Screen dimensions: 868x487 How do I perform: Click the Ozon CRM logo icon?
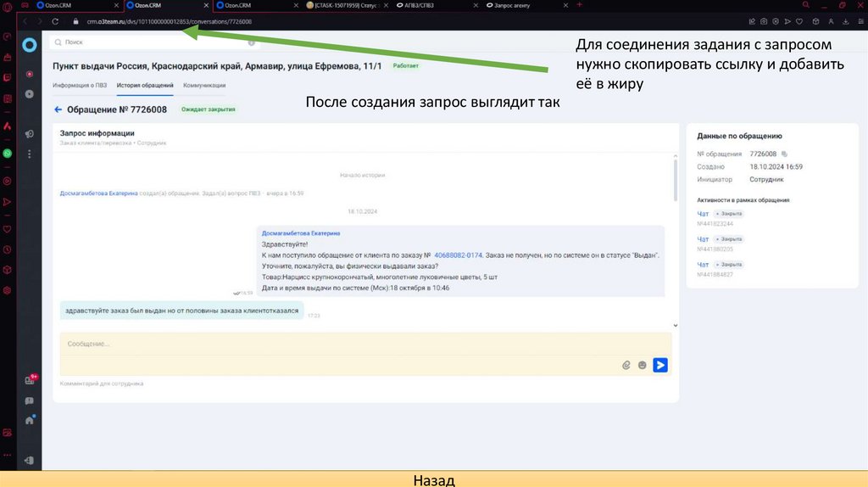[x=30, y=45]
